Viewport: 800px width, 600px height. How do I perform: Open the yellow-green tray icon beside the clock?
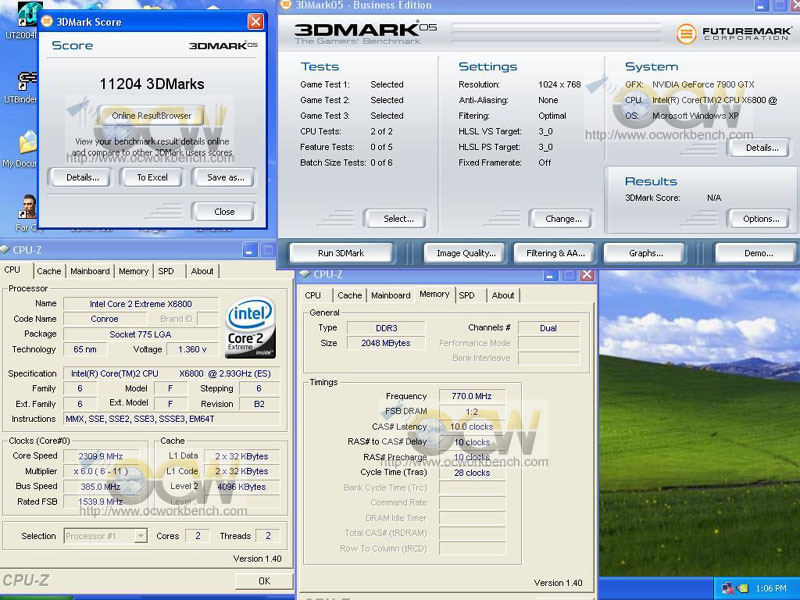point(742,588)
